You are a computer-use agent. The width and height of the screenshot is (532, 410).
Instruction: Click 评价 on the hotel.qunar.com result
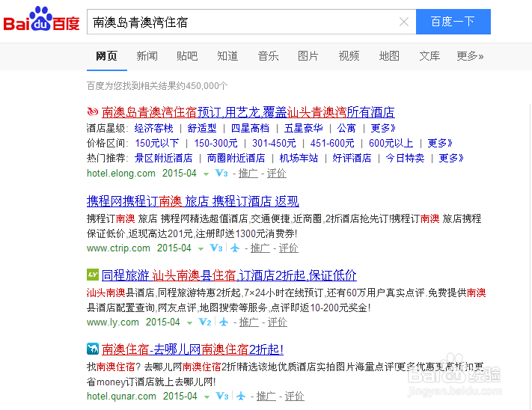pyautogui.click(x=295, y=396)
